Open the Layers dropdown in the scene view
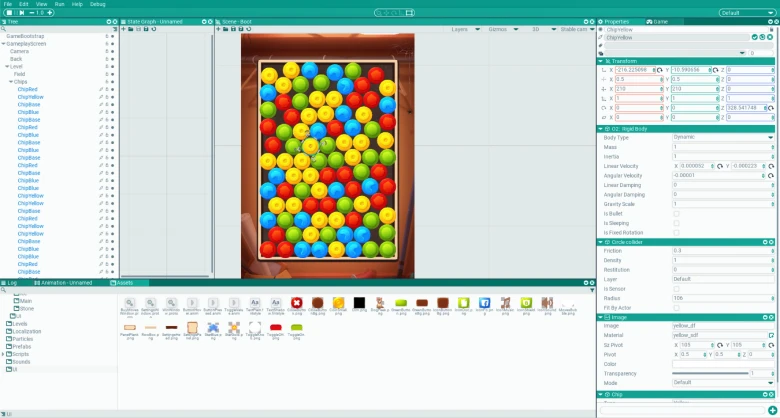 coord(466,29)
